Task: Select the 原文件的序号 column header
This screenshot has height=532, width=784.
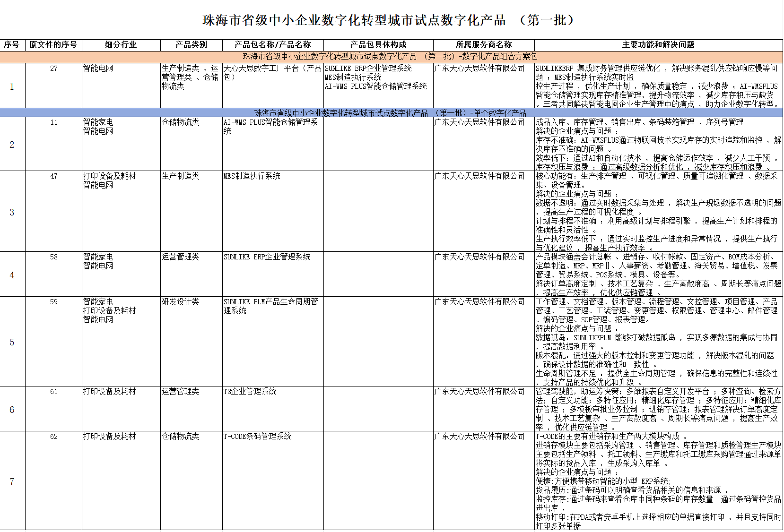Action: click(x=53, y=45)
